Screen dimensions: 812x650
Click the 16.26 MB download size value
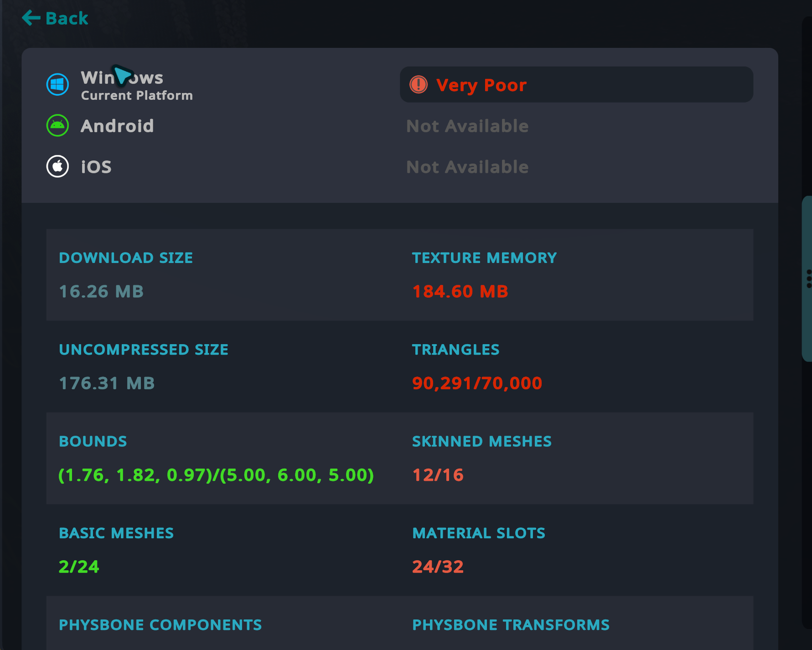tap(101, 291)
